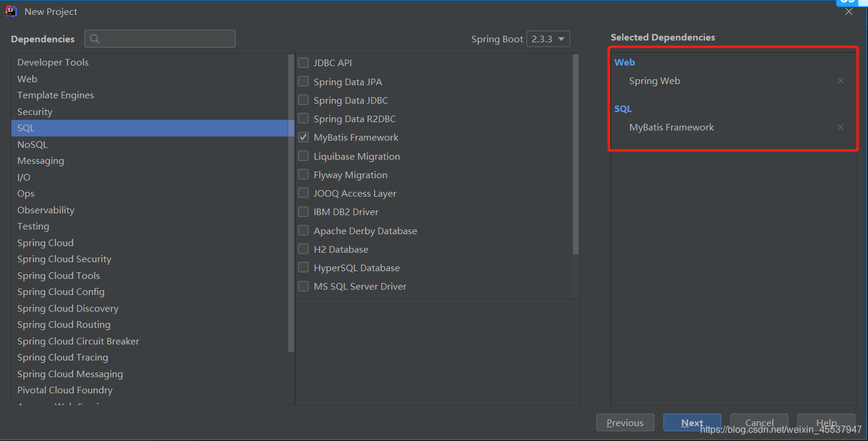Enable the JOOQ Access Layer checkbox
This screenshot has width=868, height=441.
304,193
